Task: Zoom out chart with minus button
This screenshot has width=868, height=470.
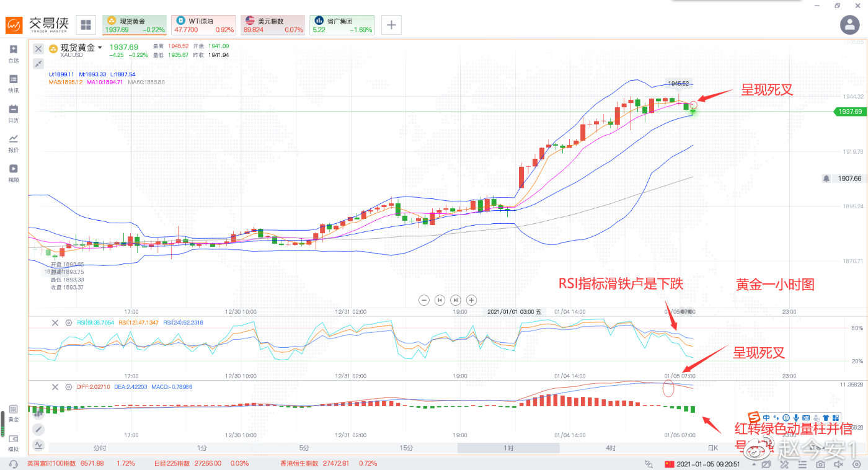Action: 424,300
